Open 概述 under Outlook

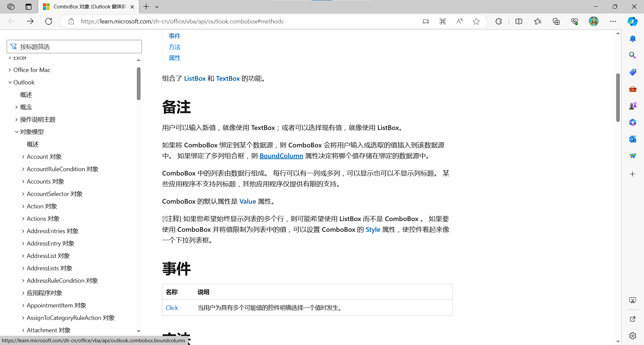(26, 95)
